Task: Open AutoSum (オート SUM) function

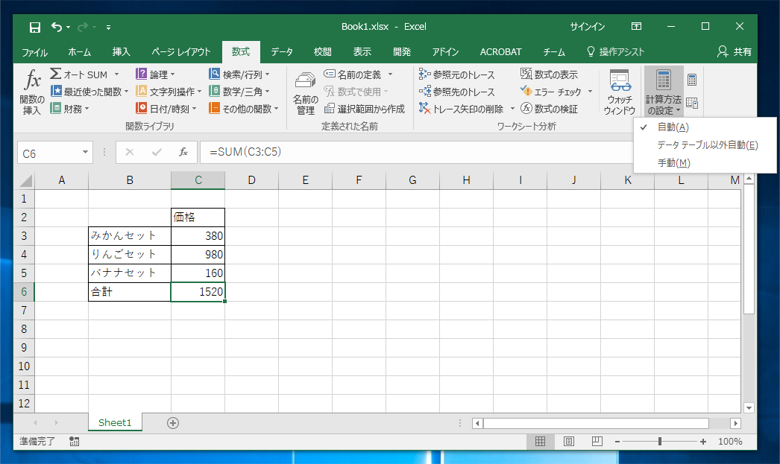Action: pyautogui.click(x=80, y=75)
